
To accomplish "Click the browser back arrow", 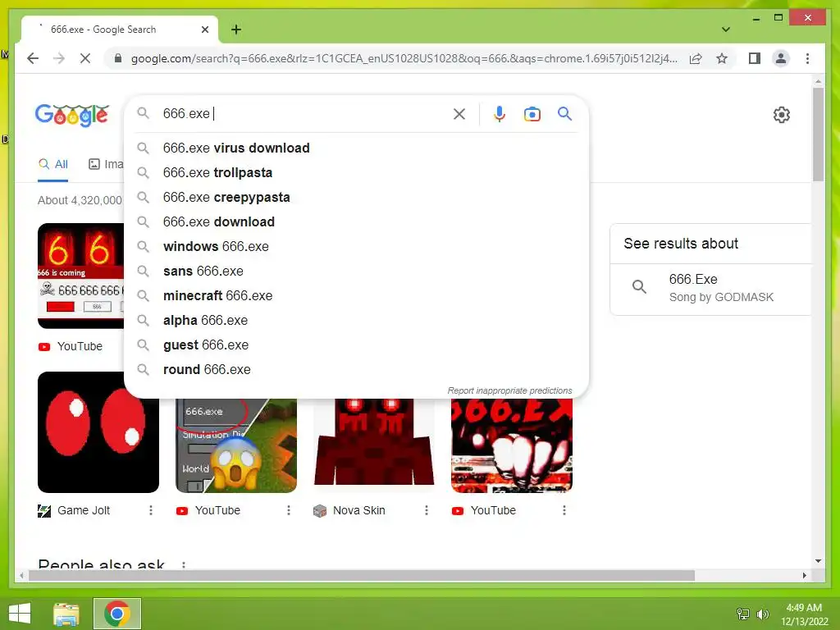I will click(x=33, y=58).
